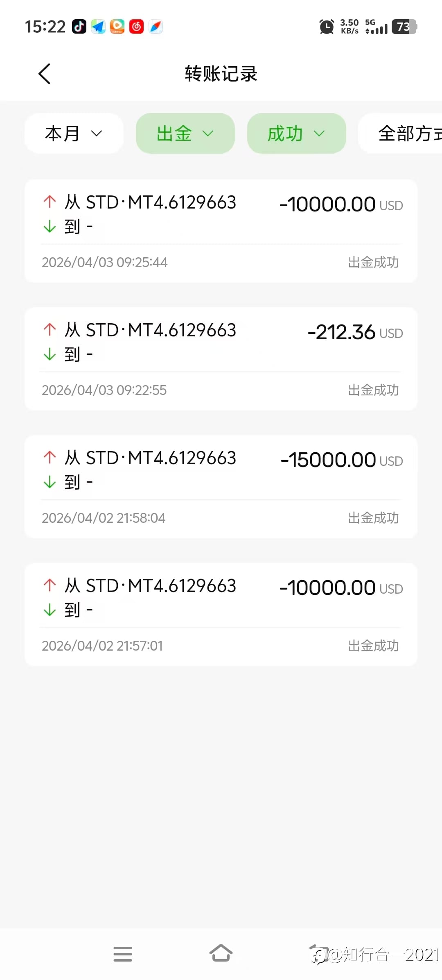The width and height of the screenshot is (442, 980).
Task: Tap the battery level indicator
Action: (x=404, y=27)
